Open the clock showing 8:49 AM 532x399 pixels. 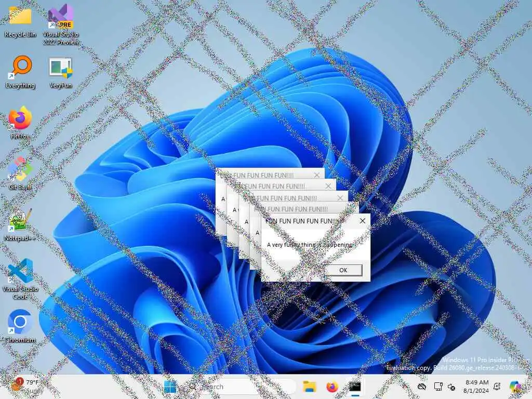point(476,387)
